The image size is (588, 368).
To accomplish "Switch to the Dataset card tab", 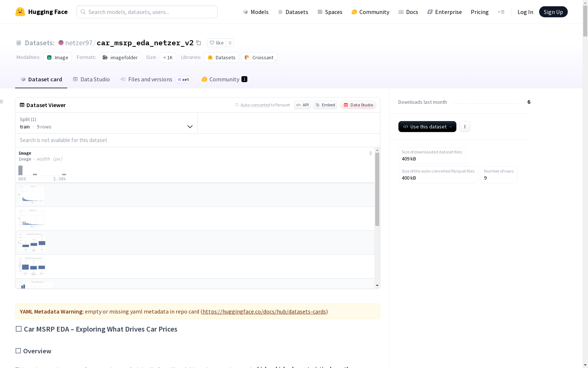I will [41, 79].
